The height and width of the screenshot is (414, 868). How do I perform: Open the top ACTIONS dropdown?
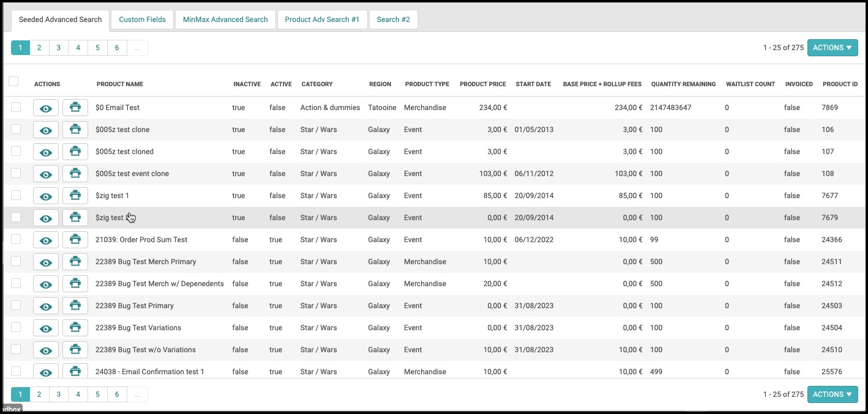(832, 48)
